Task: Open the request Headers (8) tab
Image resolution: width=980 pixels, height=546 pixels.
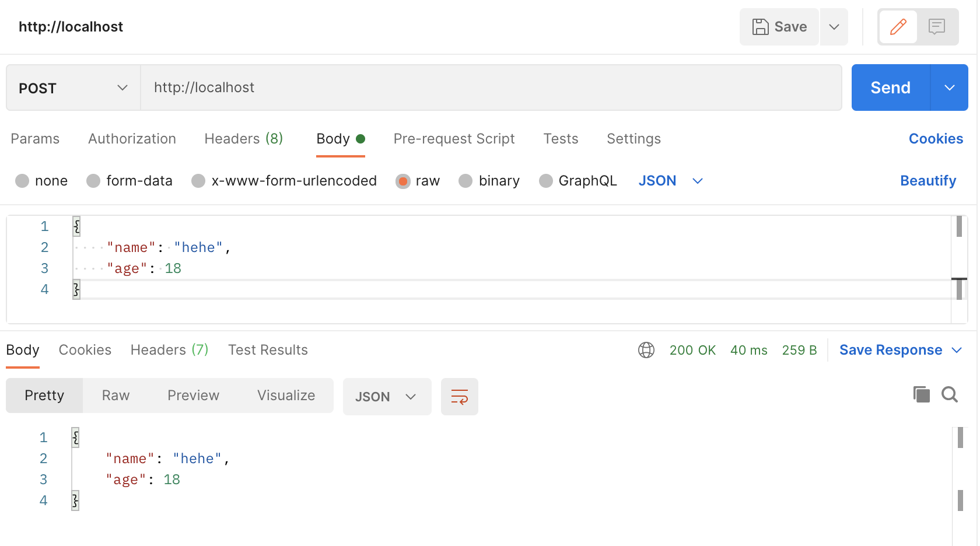Action: tap(244, 139)
